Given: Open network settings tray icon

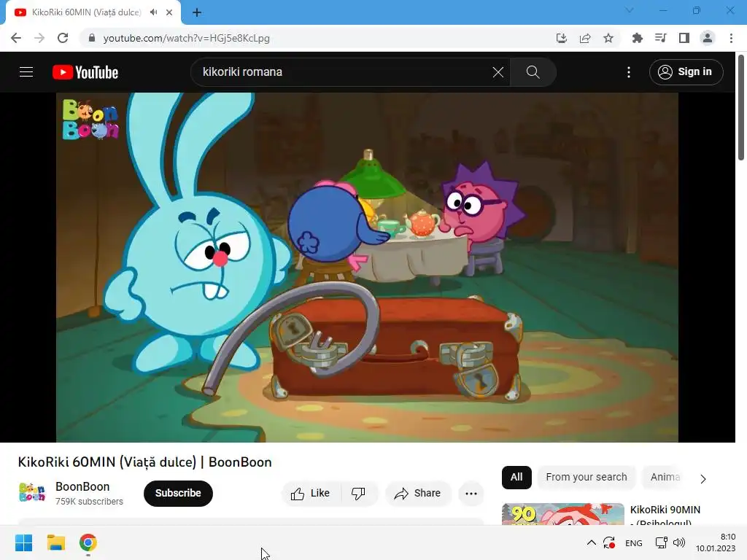Looking at the screenshot, I should click(661, 542).
